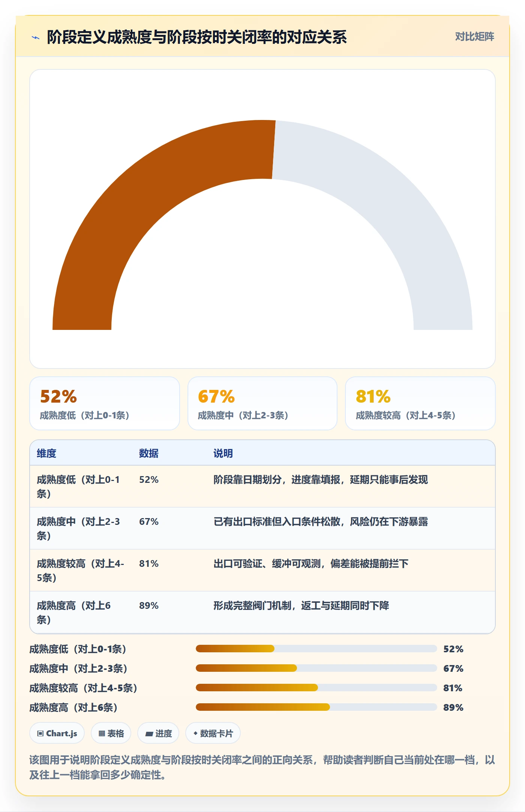This screenshot has width=525, height=812.
Task: Click the 52% cell in the table
Action: 149,479
